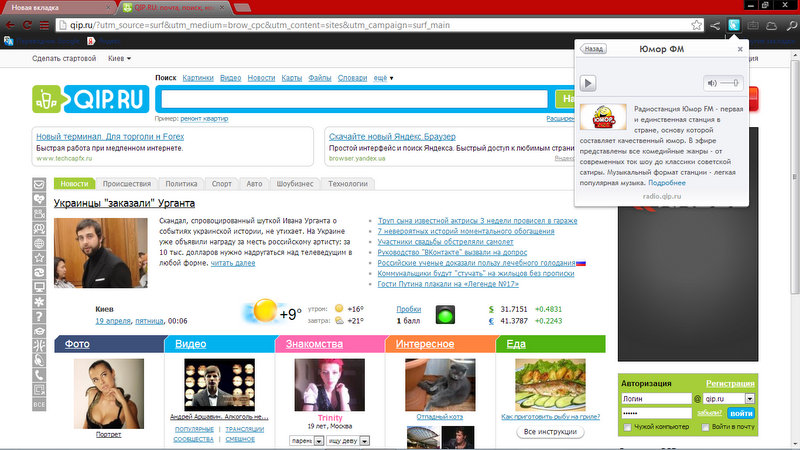Viewport: 800px width, 450px height.
Task: Open the Картинки search link
Action: pyautogui.click(x=198, y=78)
